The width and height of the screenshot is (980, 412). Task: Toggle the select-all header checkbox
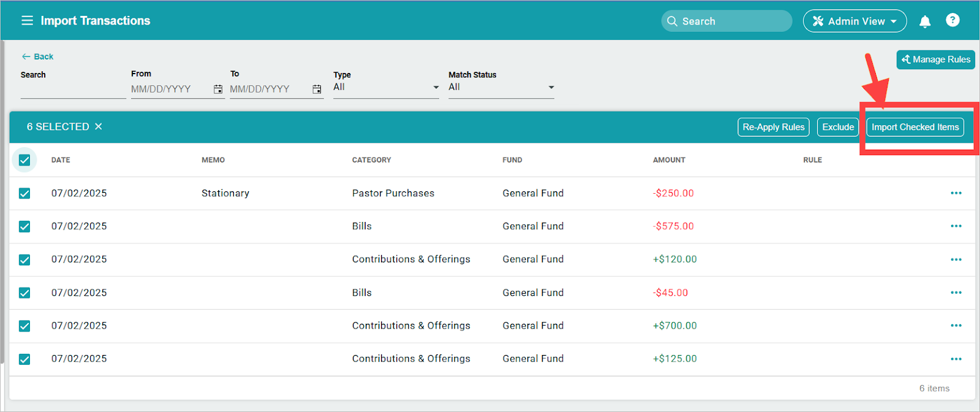click(x=24, y=160)
